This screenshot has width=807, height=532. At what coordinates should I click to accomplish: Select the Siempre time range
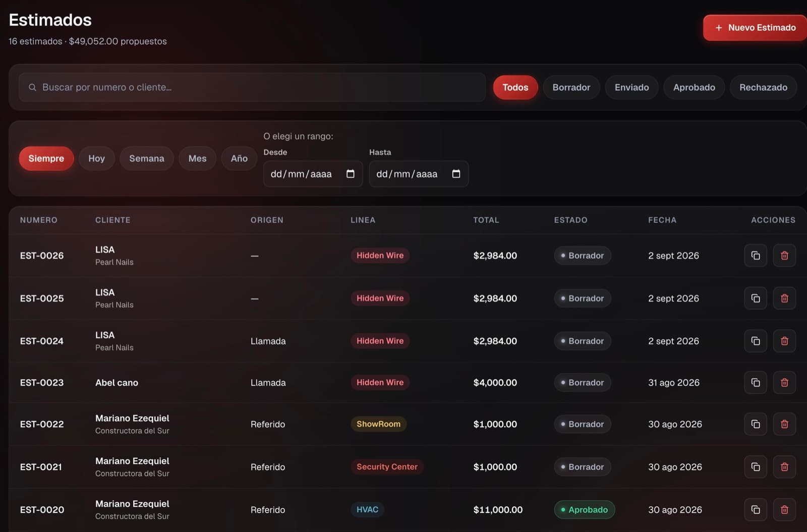[46, 158]
